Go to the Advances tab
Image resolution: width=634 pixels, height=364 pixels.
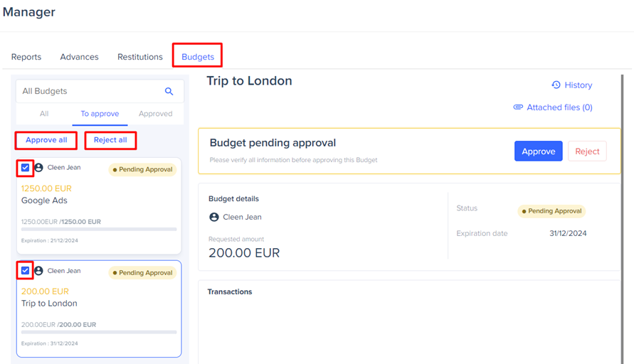point(79,57)
